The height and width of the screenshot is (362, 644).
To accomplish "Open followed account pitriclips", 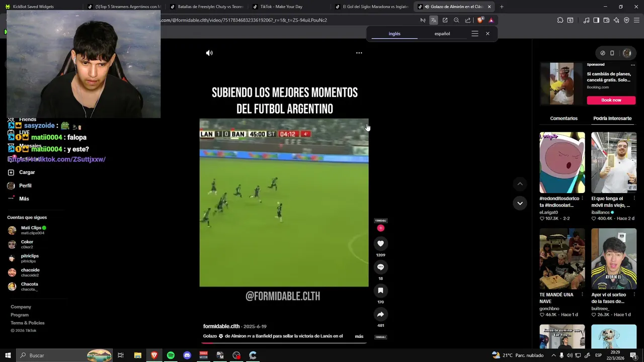I will click(23, 258).
